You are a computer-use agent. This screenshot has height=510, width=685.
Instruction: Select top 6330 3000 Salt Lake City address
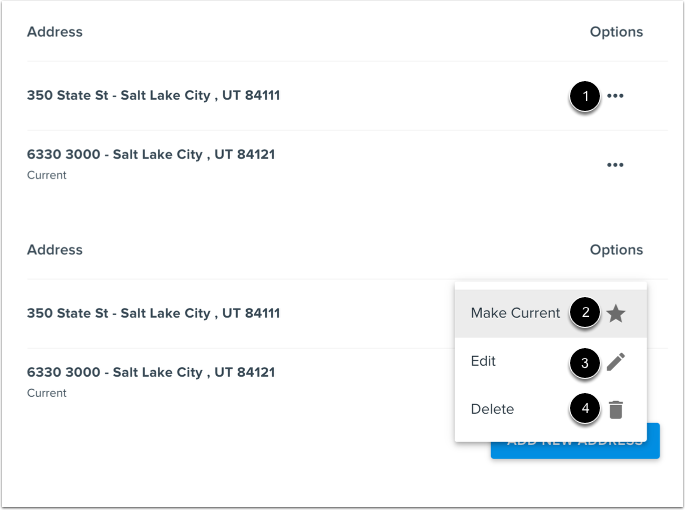[151, 154]
